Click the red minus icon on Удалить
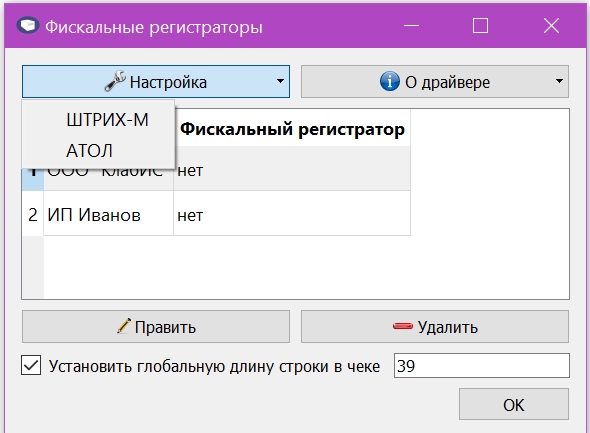The height and width of the screenshot is (433, 590). point(403,326)
